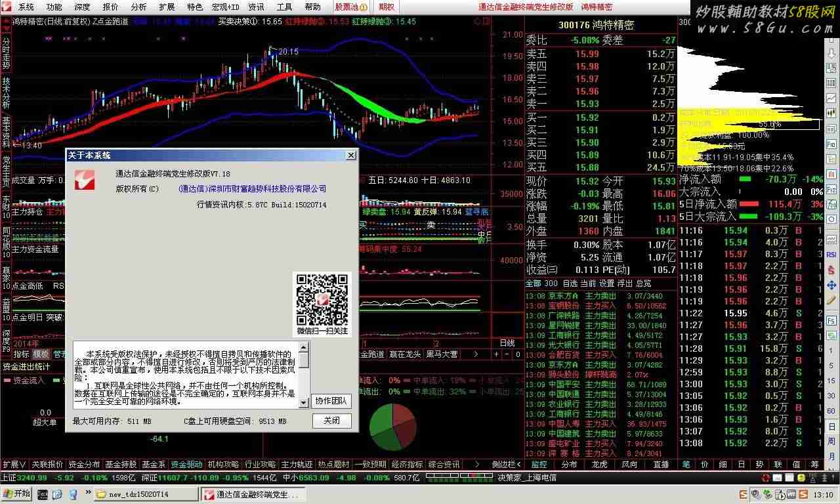Switch to the 综合资讯 tab

click(444, 465)
